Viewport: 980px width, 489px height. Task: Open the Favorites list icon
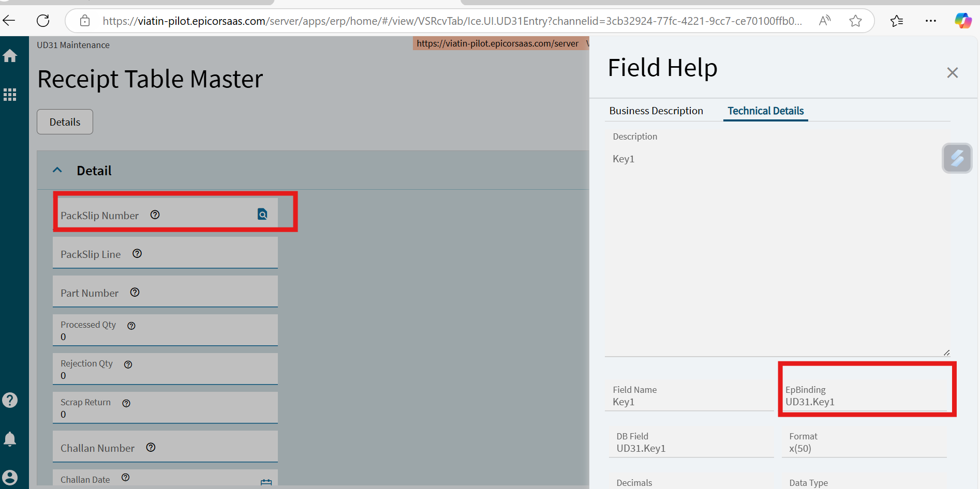pos(897,21)
